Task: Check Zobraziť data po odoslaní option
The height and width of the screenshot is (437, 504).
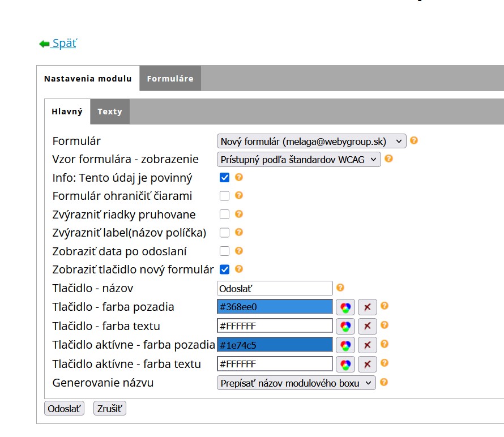Action: 225,251
